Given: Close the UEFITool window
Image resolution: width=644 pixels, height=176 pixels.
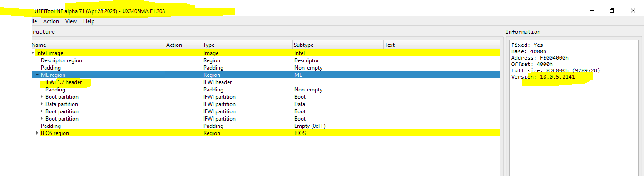Looking at the screenshot, I should tap(633, 10).
